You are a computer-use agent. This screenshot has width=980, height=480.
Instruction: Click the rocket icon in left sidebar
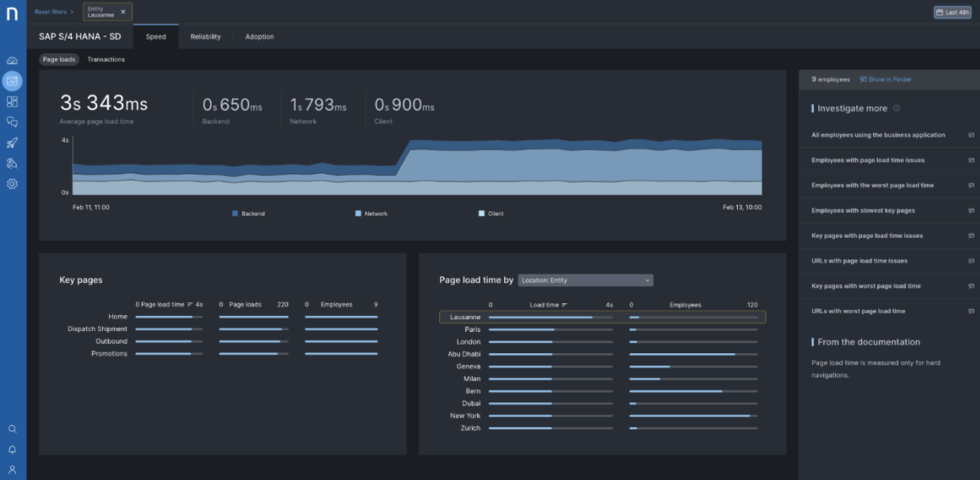click(12, 143)
